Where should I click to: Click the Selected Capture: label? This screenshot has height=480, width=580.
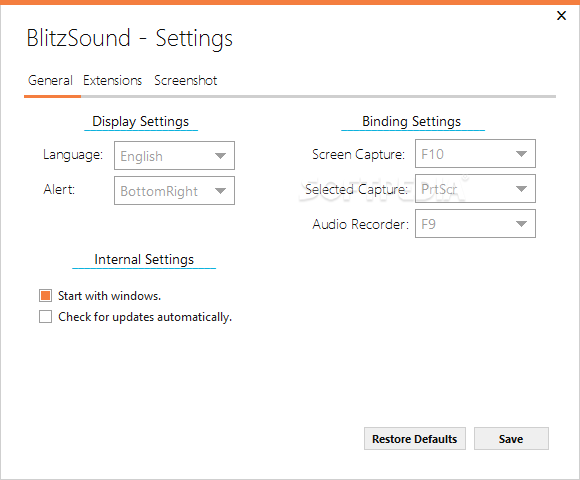coord(356,189)
